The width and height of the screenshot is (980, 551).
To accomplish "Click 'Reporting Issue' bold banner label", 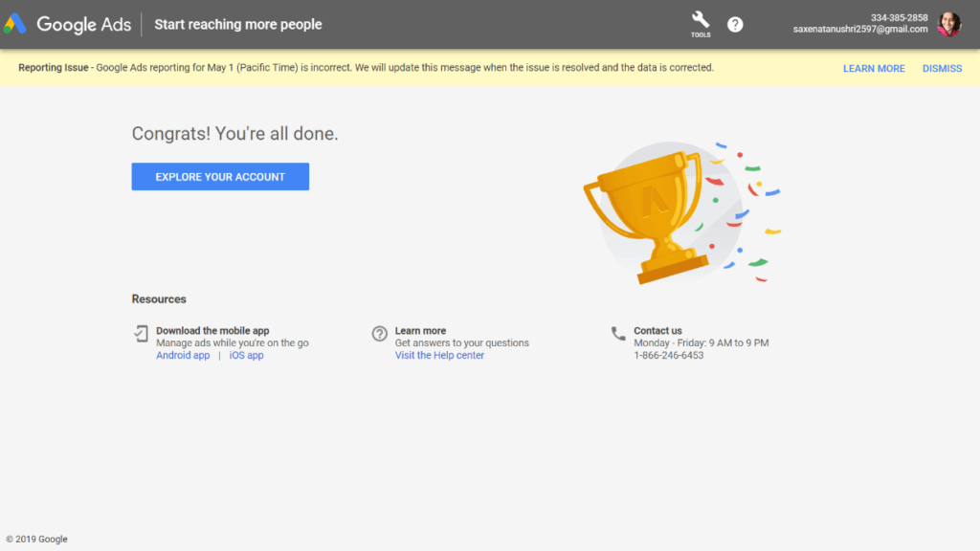I will pyautogui.click(x=54, y=68).
